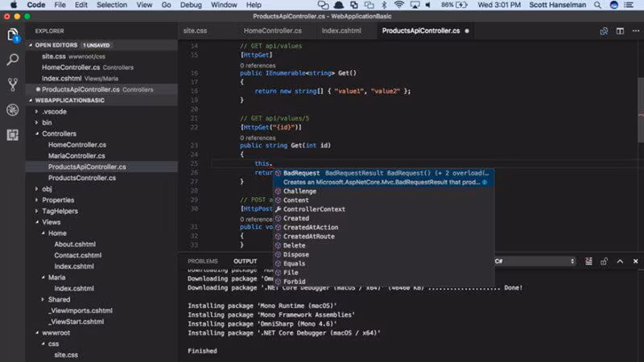This screenshot has width=644, height=362.
Task: Open the Extensions view in activity bar
Action: pos(13,134)
